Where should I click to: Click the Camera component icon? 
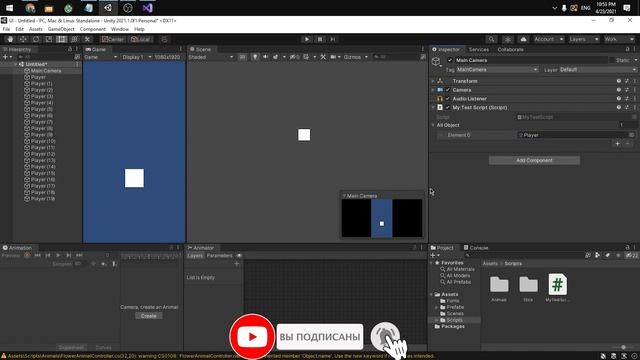(440, 90)
